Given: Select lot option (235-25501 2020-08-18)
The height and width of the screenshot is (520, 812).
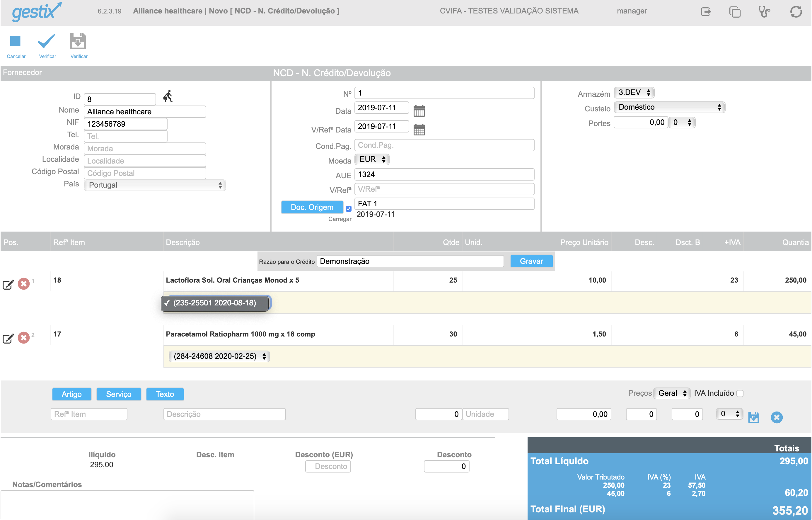Looking at the screenshot, I should pyautogui.click(x=215, y=303).
